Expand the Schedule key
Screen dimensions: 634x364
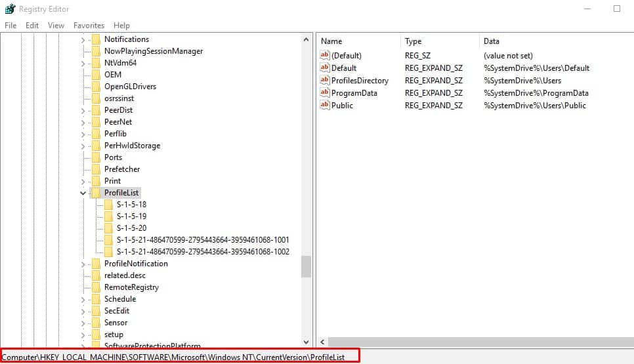click(x=83, y=300)
